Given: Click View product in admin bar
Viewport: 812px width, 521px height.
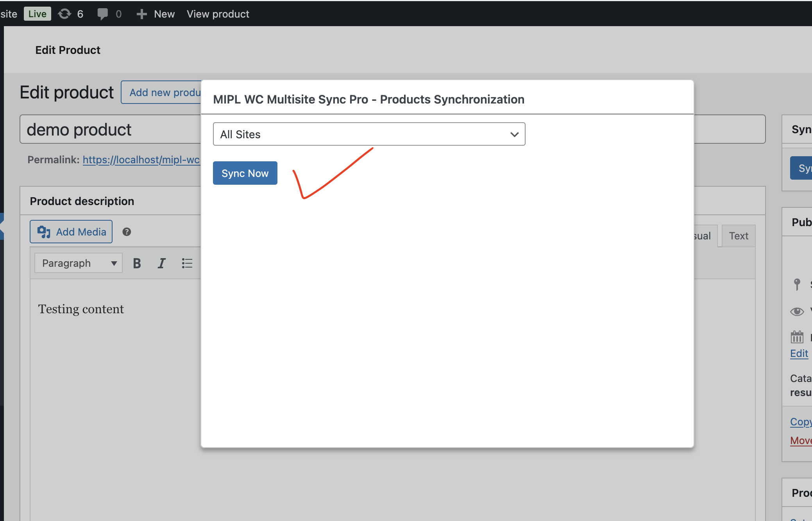Looking at the screenshot, I should [218, 14].
